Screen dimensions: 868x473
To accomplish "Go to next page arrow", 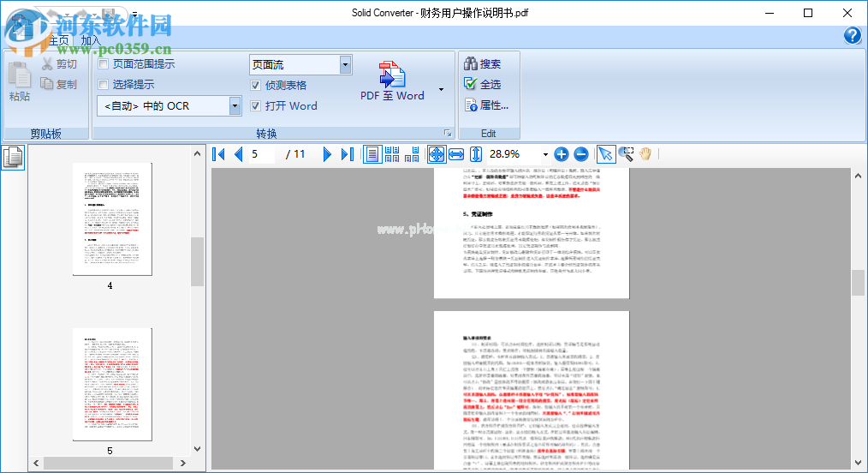I will 327,154.
